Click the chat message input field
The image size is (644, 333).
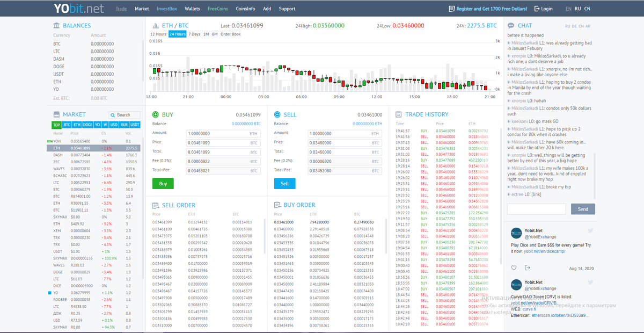coord(537,209)
